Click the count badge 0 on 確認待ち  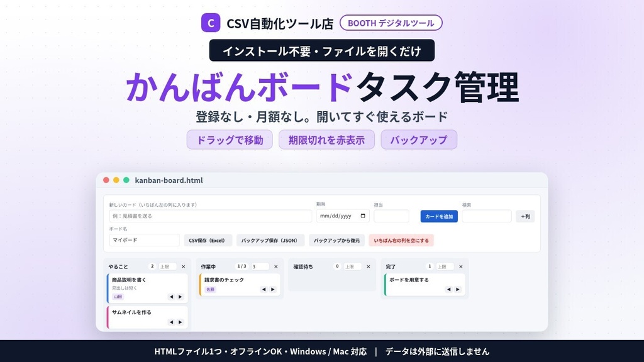pos(337,266)
